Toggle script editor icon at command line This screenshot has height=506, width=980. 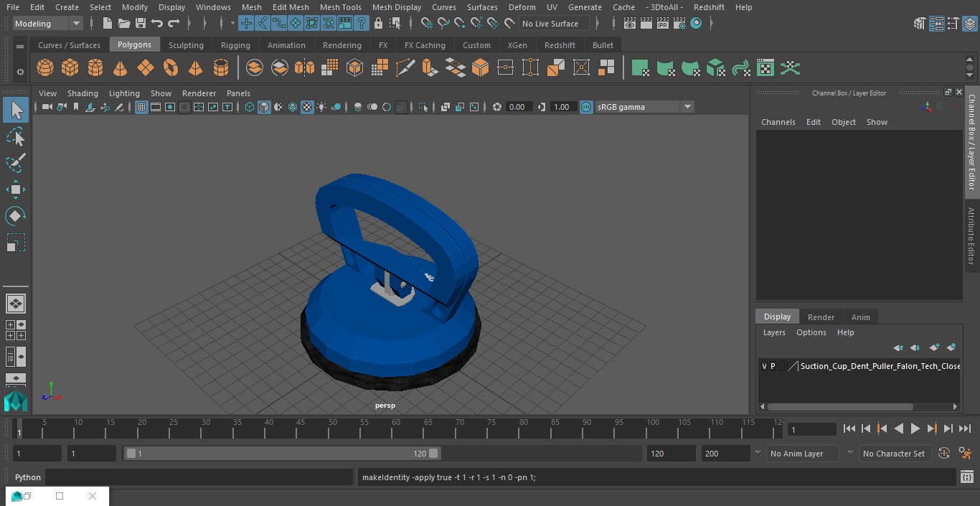967,477
